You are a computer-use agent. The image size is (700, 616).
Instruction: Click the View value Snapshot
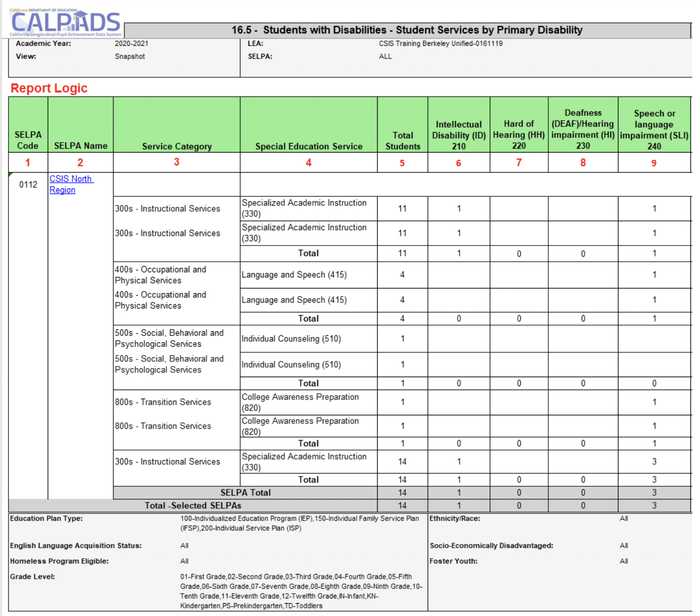coord(130,56)
